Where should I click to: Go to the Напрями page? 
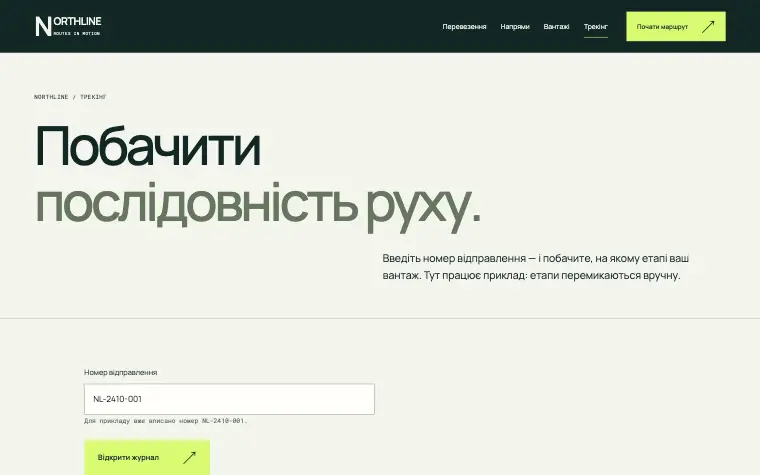click(515, 27)
